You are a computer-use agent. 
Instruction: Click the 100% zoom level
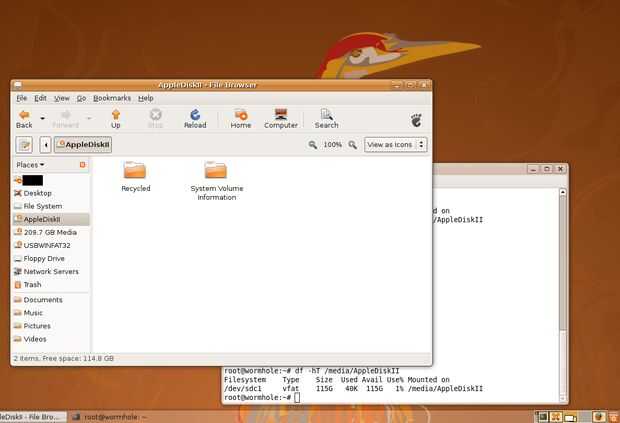[332, 145]
